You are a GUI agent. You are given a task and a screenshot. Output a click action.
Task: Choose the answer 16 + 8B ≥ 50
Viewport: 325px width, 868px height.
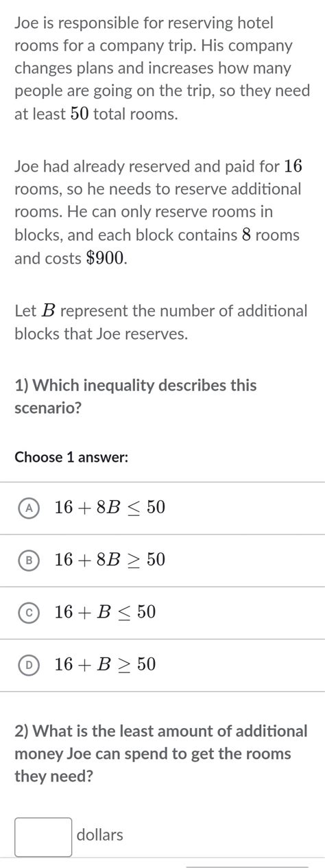(162, 560)
